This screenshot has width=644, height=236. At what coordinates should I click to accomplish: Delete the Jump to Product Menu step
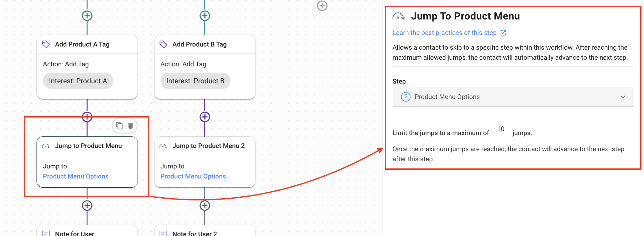[x=131, y=126]
